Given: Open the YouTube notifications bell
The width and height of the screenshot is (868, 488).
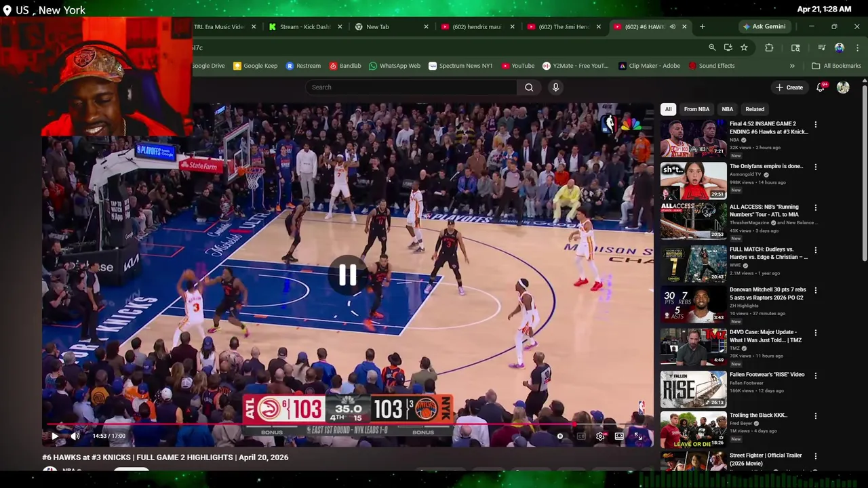Looking at the screenshot, I should tap(821, 87).
